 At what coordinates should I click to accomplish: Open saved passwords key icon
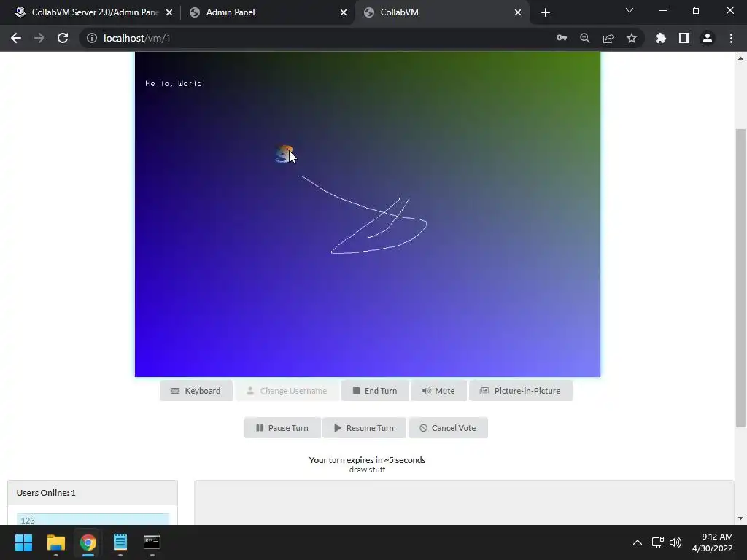pos(562,38)
